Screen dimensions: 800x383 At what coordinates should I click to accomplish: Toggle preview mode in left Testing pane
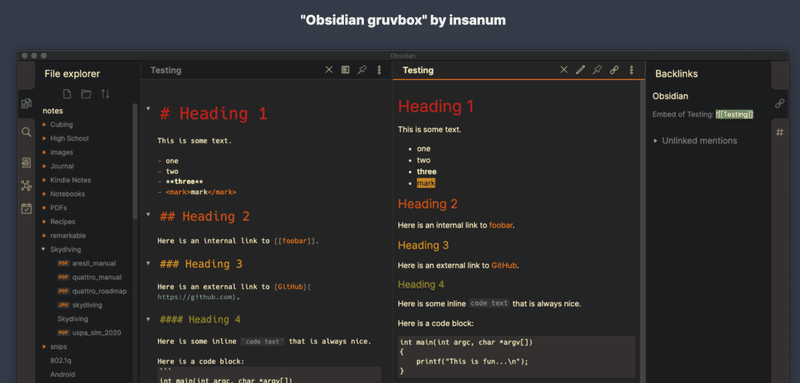[x=345, y=70]
